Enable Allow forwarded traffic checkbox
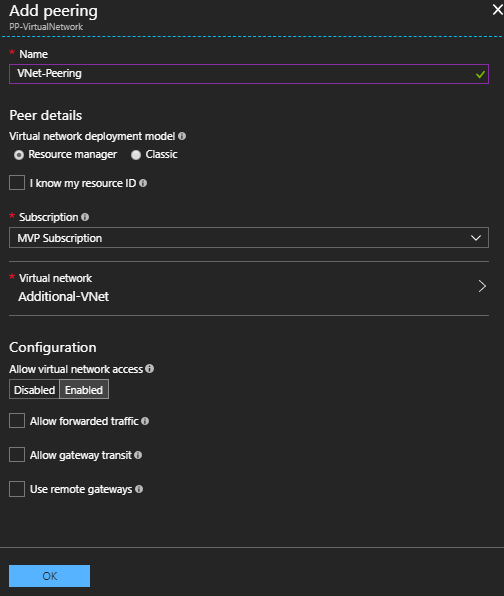The height and width of the screenshot is (596, 504). (17, 421)
